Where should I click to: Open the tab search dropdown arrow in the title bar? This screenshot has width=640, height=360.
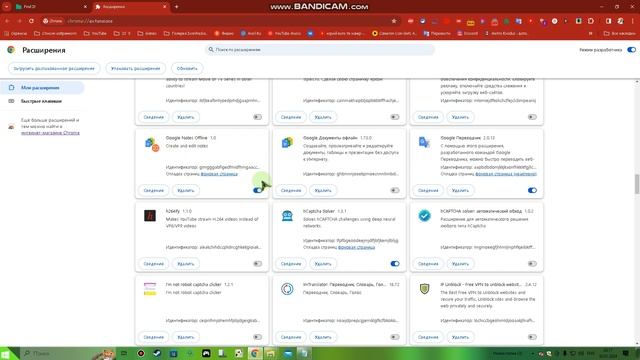(7, 7)
